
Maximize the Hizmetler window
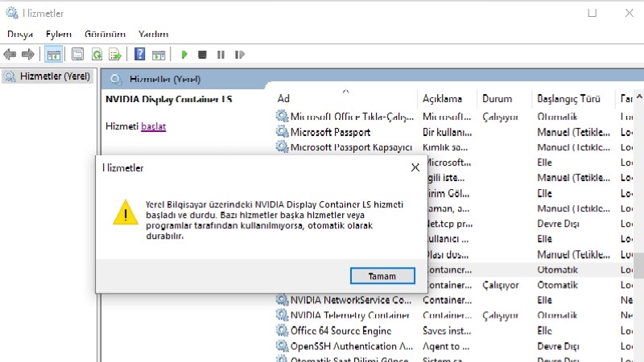592,13
